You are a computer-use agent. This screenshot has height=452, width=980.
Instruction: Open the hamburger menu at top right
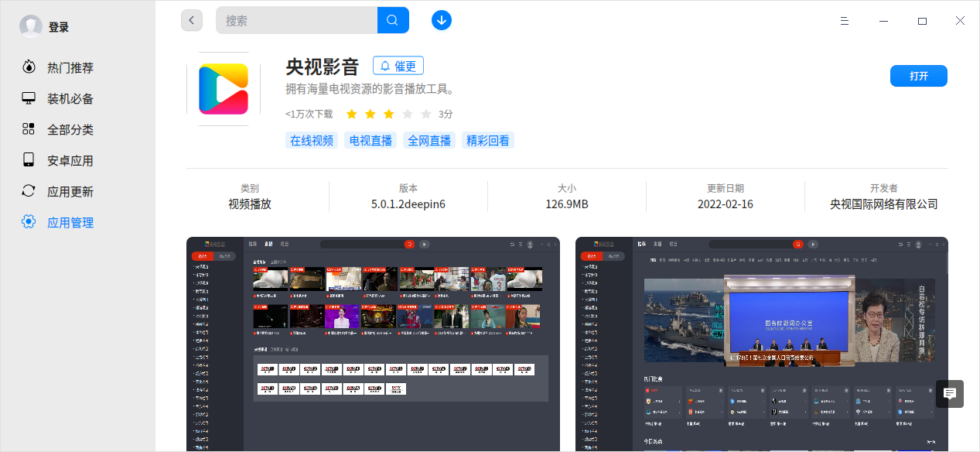(845, 21)
